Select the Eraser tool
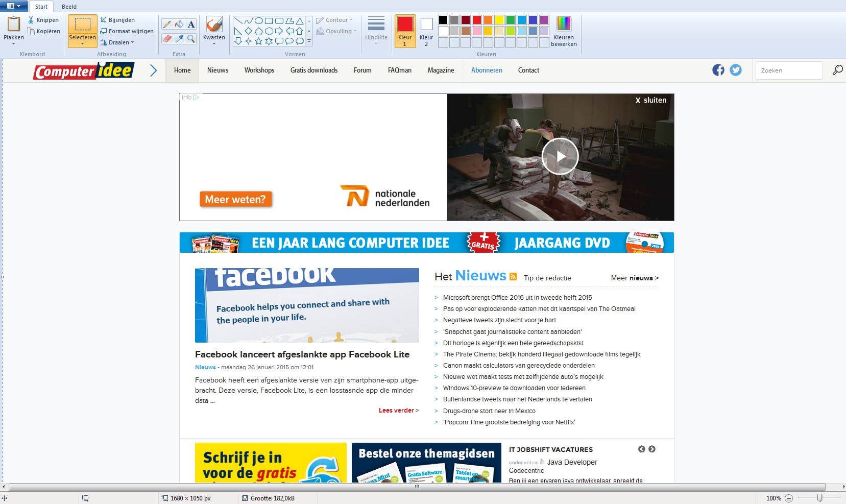Screen dimensions: 846x504 pos(167,38)
